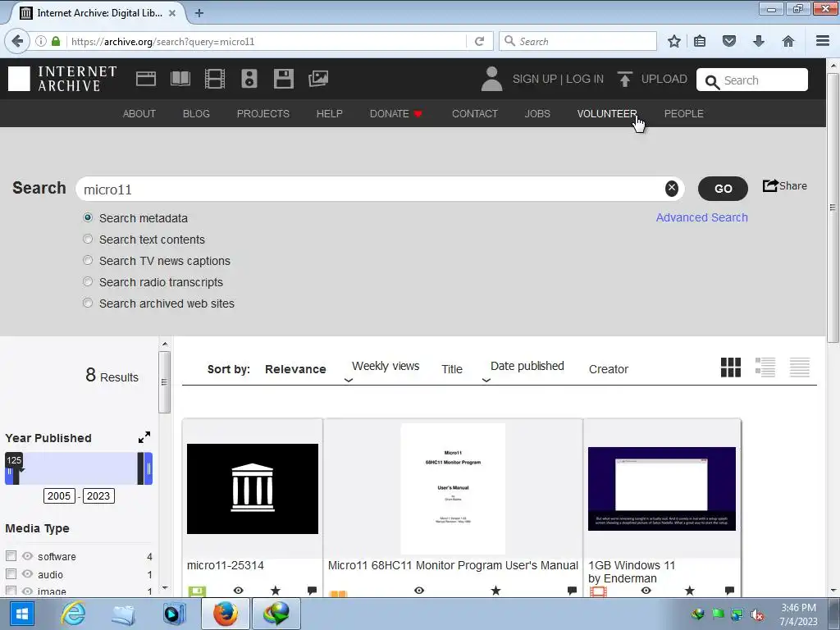Viewport: 840px width, 630px height.
Task: Go back with browser back arrow
Action: click(x=17, y=41)
